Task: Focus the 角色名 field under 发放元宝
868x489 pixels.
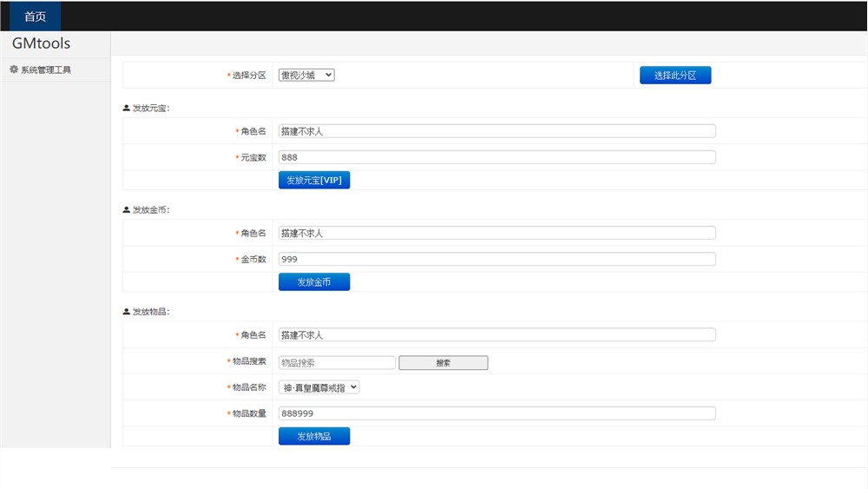Action: (x=496, y=131)
